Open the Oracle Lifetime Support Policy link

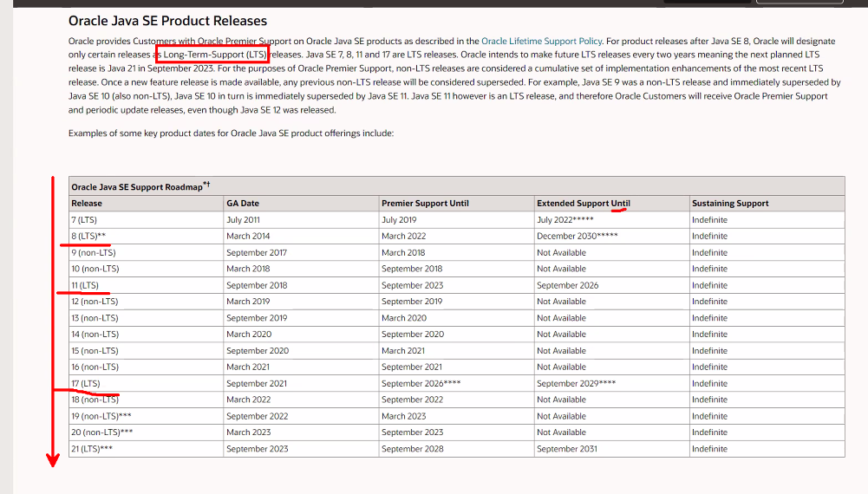pos(541,41)
